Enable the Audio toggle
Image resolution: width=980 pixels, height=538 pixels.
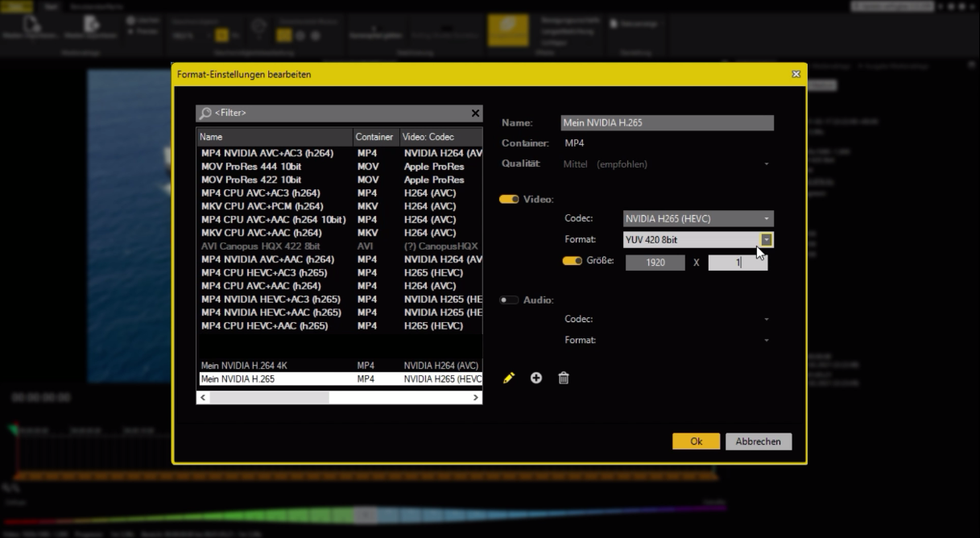(x=508, y=298)
